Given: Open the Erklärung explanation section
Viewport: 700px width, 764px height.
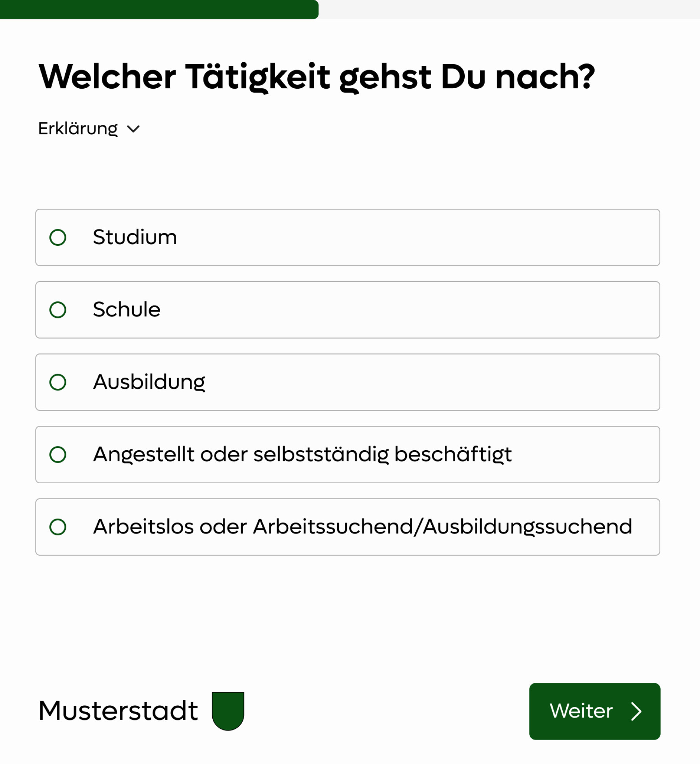Looking at the screenshot, I should (78, 128).
